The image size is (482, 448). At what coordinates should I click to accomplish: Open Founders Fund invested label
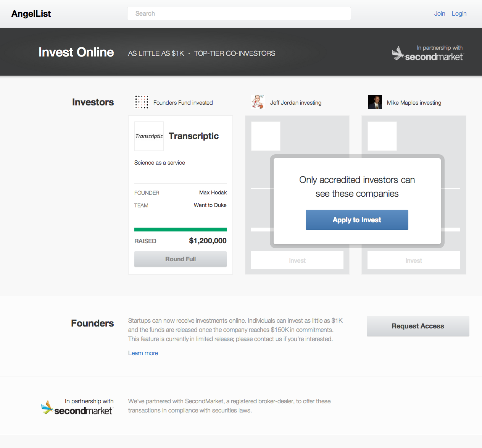[183, 103]
